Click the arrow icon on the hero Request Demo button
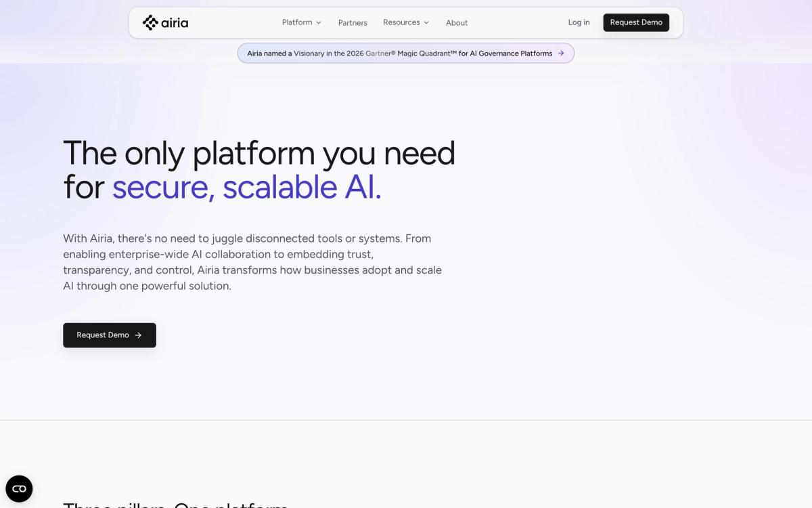 [138, 335]
